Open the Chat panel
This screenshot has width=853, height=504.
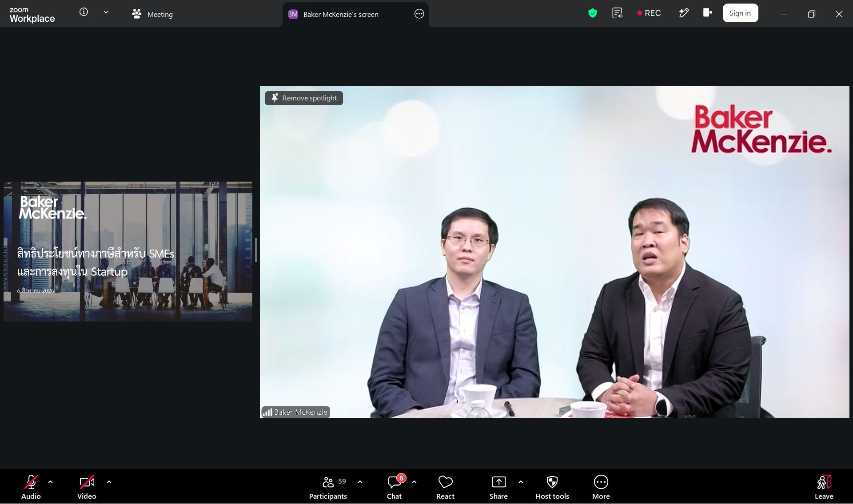[395, 487]
